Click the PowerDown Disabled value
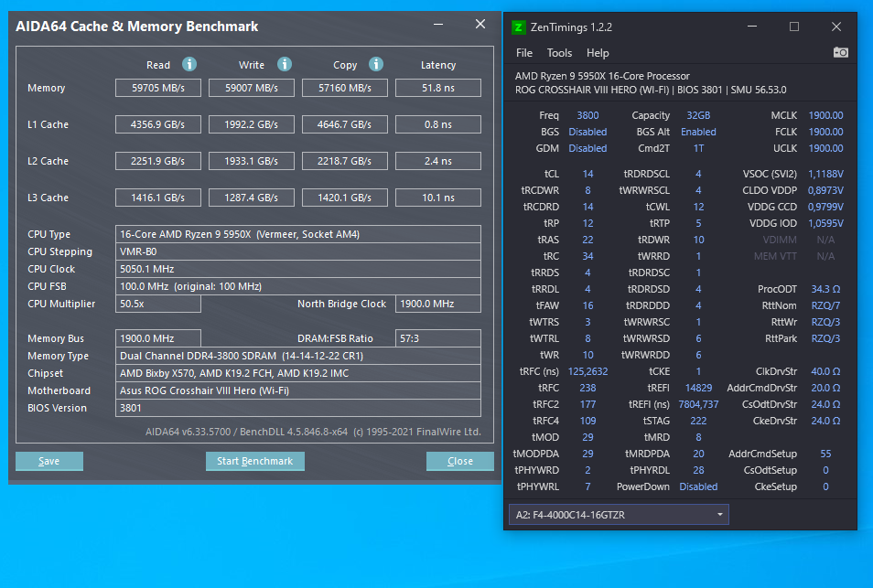Image resolution: width=873 pixels, height=588 pixels. 698,486
